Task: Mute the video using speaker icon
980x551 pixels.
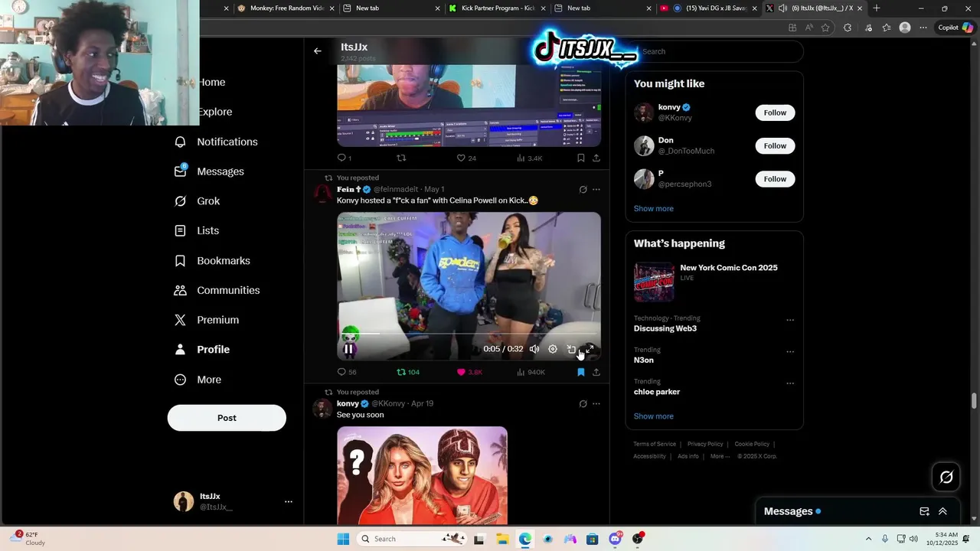Action: 534,349
